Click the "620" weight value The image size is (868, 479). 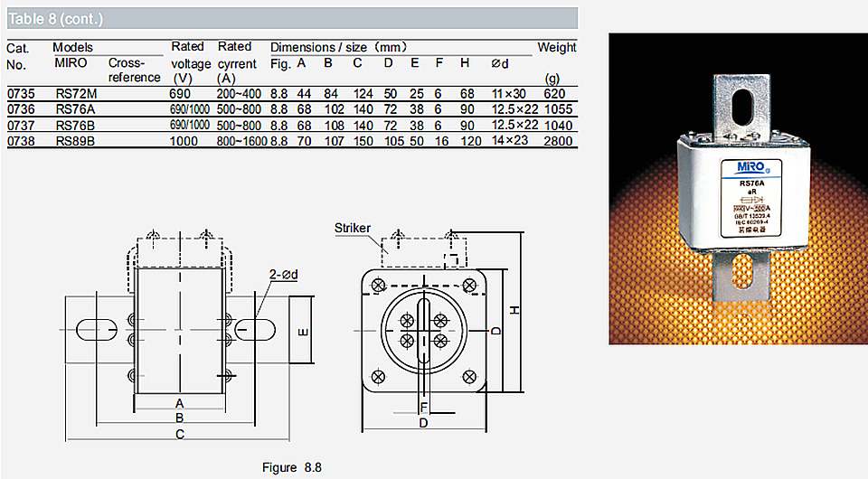pos(554,93)
